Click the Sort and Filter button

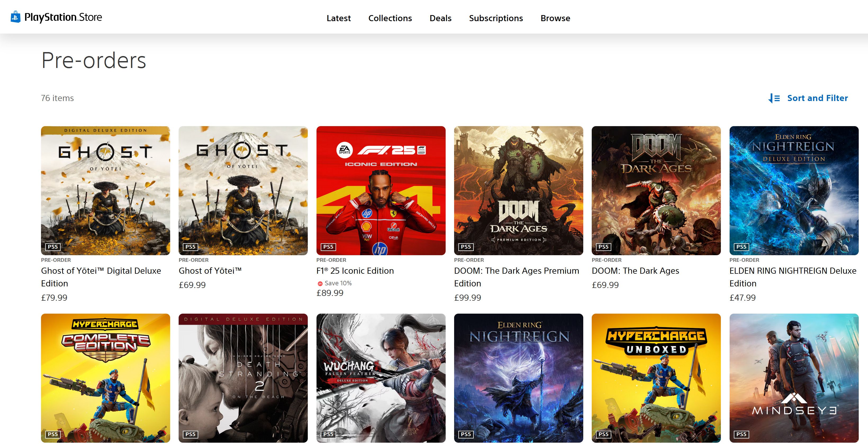pyautogui.click(x=808, y=98)
